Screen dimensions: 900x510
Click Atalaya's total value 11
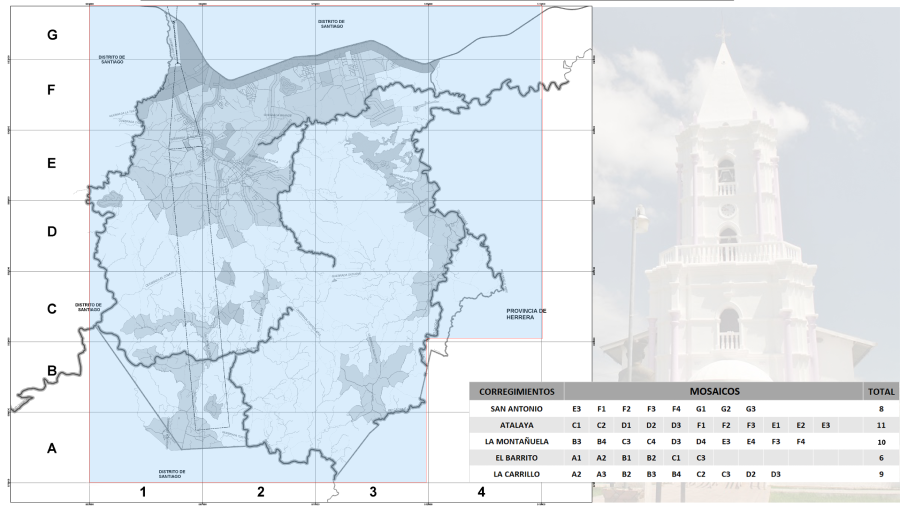(881, 424)
